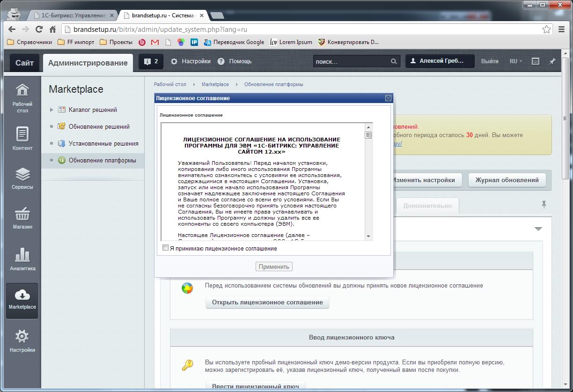The image size is (573, 392).
Task: Select Каталог решений menu item
Action: point(93,110)
